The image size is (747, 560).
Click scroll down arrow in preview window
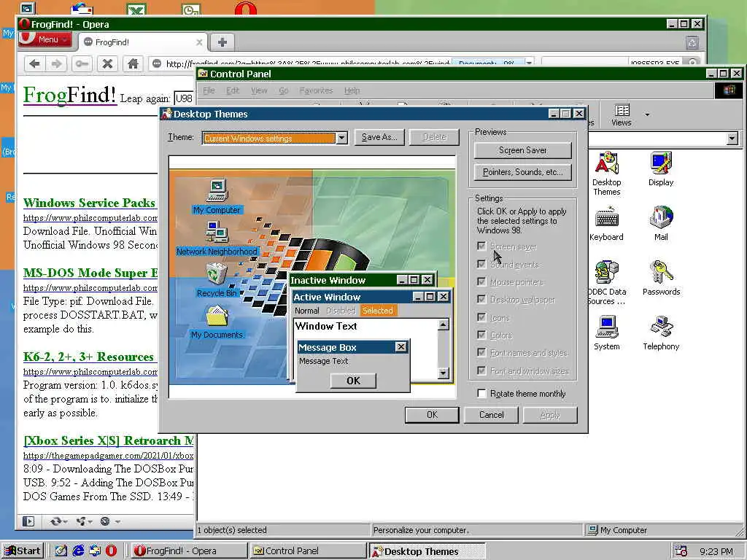(x=443, y=373)
